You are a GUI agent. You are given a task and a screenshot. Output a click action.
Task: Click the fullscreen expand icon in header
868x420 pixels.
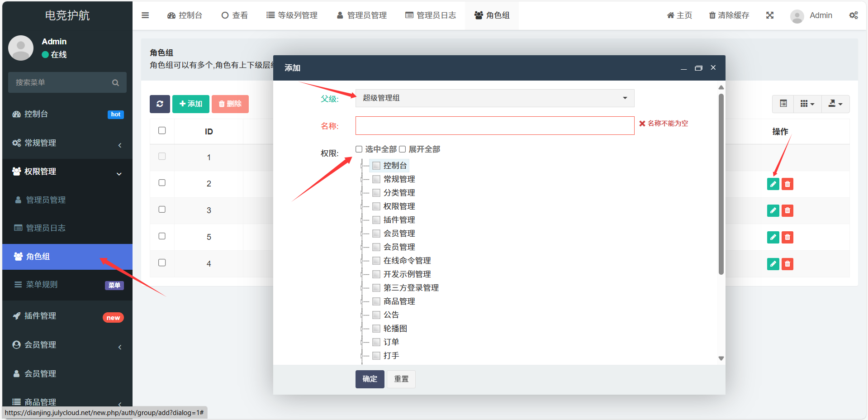pyautogui.click(x=769, y=15)
